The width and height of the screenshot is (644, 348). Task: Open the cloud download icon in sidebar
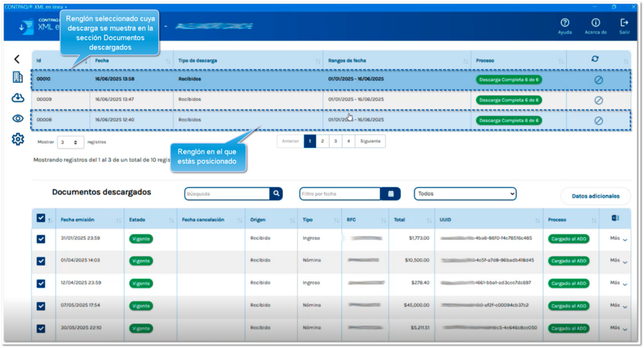coord(18,98)
